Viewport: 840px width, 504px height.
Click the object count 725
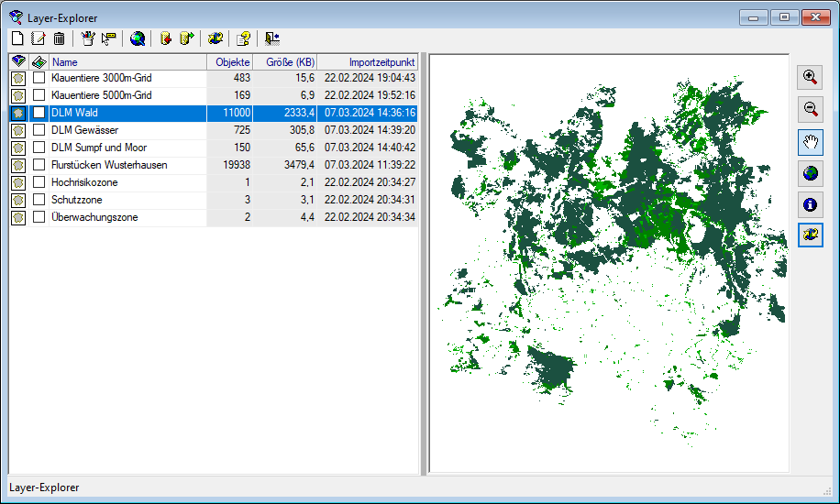[x=241, y=130]
